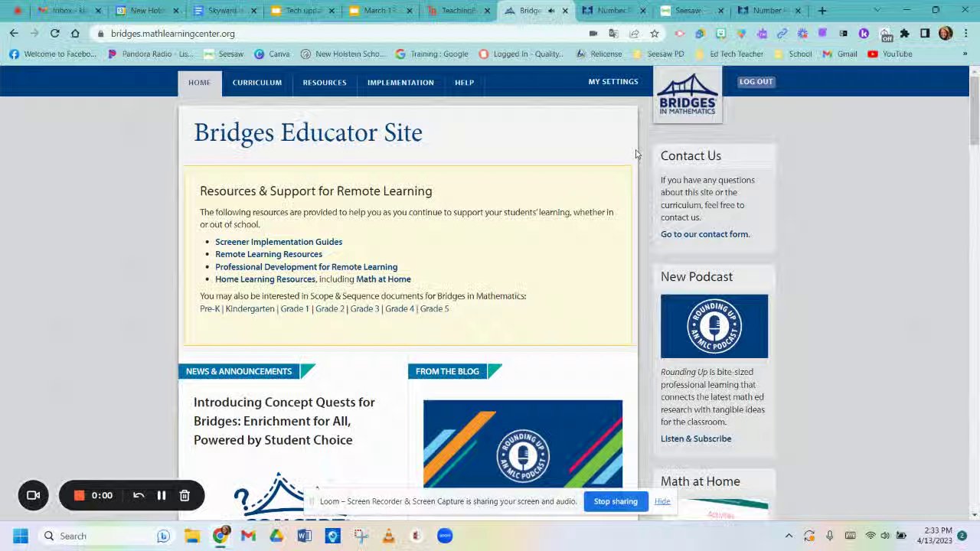Open Professional Development for Remote Learning link

(x=306, y=267)
